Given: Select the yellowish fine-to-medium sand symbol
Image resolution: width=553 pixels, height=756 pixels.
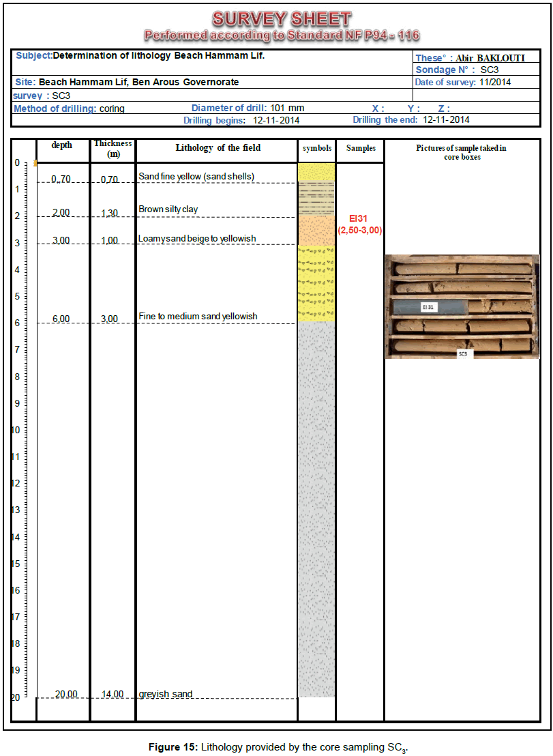Looking at the screenshot, I should pyautogui.click(x=316, y=283).
